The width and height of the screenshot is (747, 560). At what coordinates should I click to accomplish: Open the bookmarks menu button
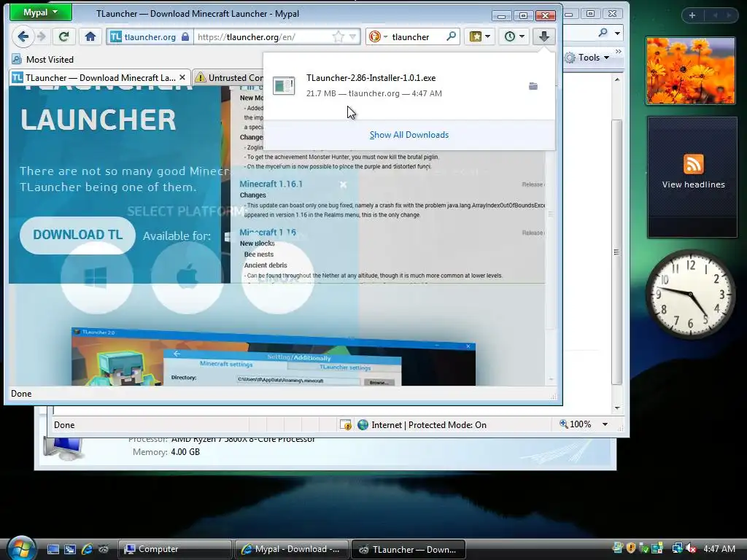click(x=479, y=36)
